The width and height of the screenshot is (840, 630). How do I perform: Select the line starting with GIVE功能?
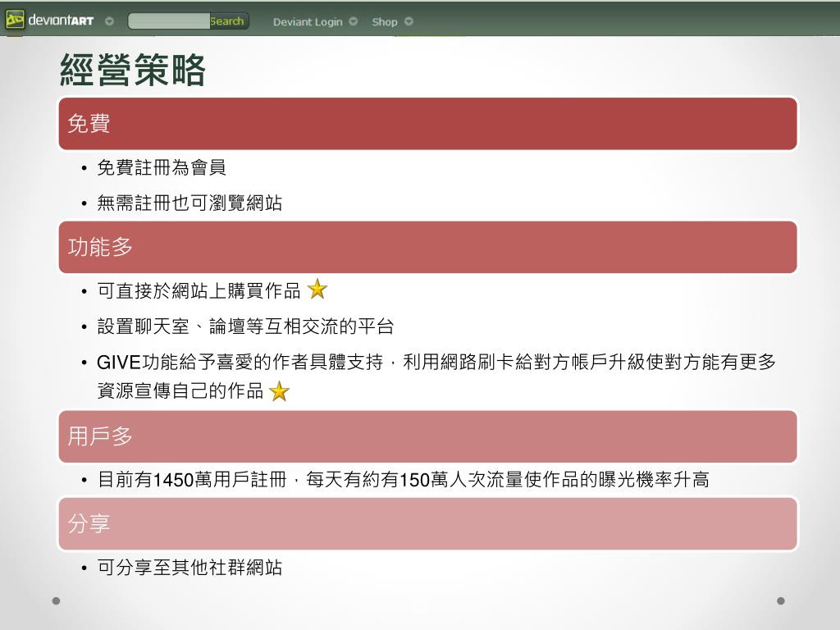436,362
